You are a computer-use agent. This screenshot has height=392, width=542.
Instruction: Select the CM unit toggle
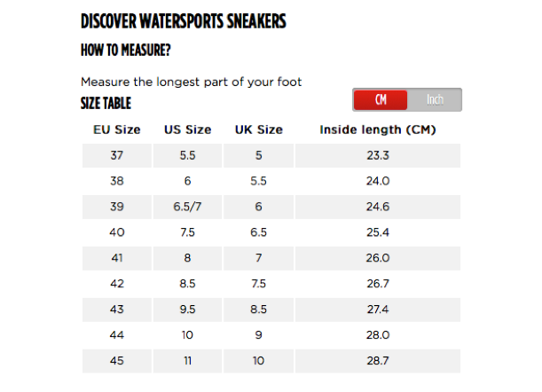[381, 100]
